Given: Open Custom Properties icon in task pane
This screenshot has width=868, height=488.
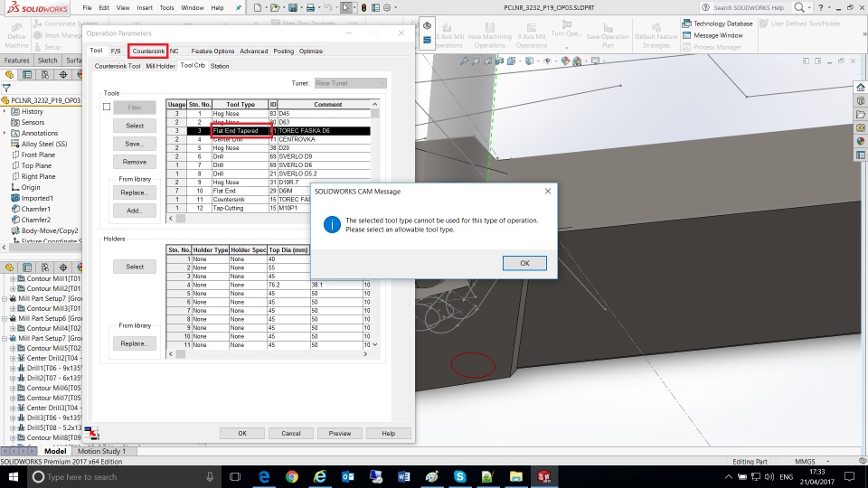Looking at the screenshot, I should 860,155.
